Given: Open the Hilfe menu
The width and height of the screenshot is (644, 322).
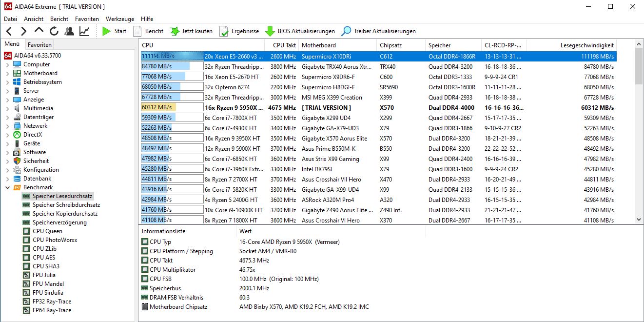Looking at the screenshot, I should 147,19.
